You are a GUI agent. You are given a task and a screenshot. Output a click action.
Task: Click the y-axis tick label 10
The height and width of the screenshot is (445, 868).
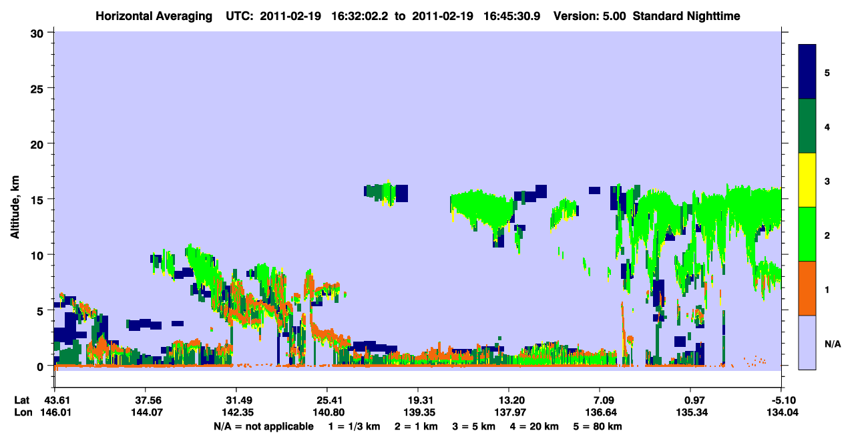(x=39, y=255)
